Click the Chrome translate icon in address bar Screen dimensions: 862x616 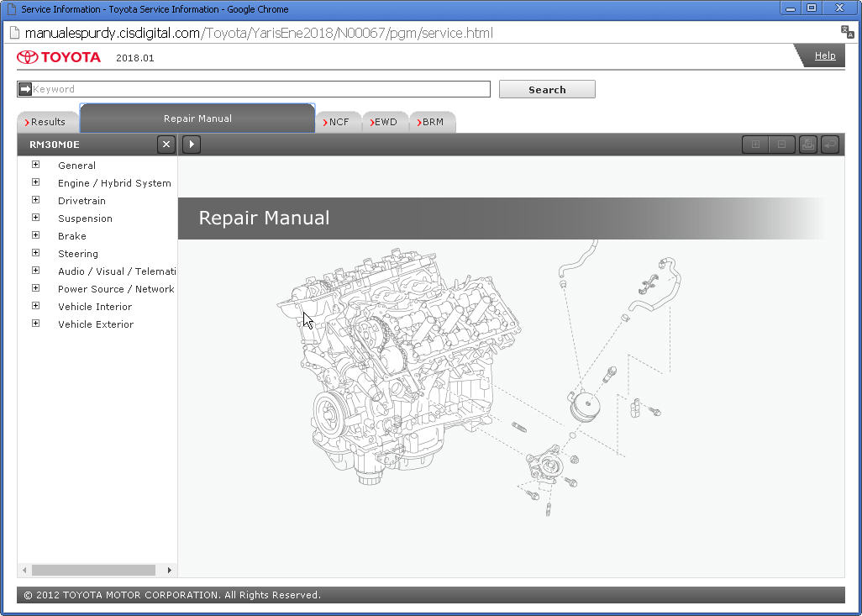pyautogui.click(x=847, y=32)
